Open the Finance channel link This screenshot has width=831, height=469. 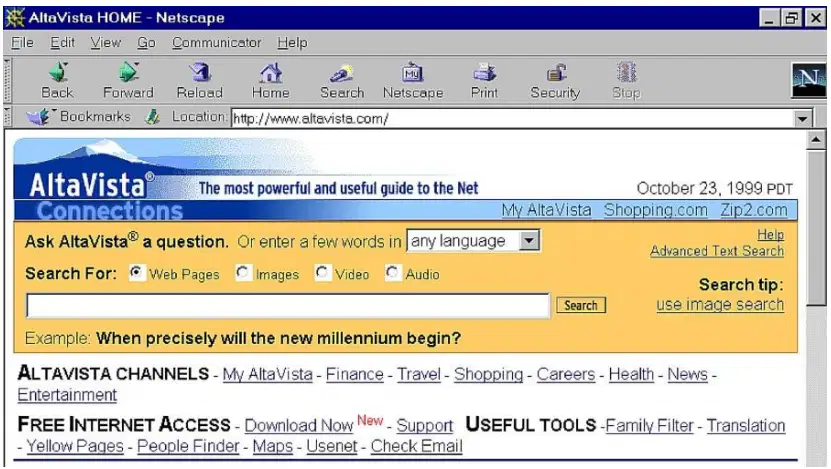coord(355,374)
